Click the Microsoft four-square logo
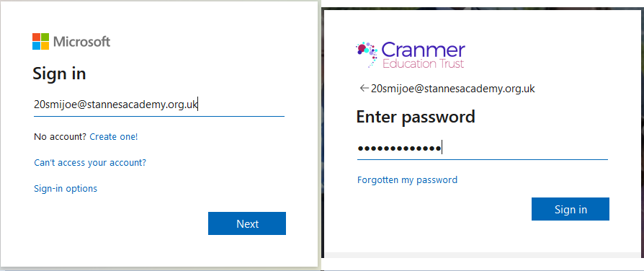 [40, 42]
